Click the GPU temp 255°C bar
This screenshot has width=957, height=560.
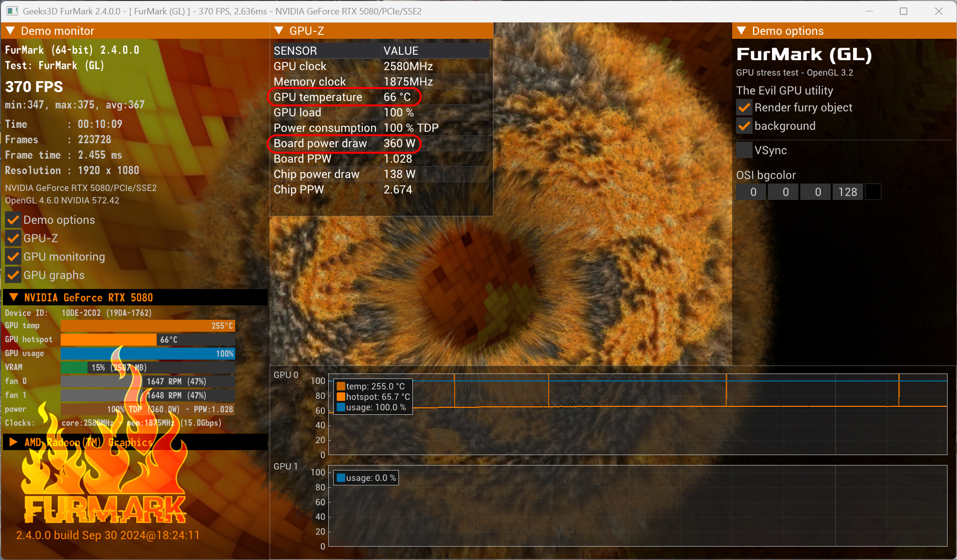(x=148, y=326)
